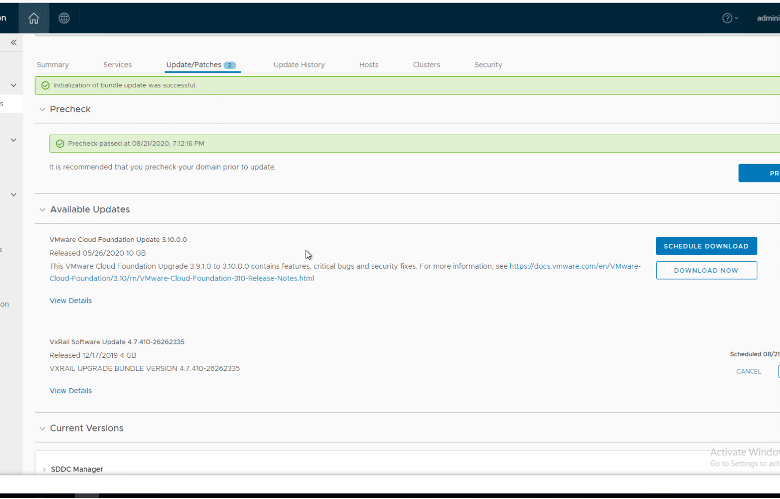View Details of VMware Cloud Foundation Update
780x499 pixels.
pos(71,300)
